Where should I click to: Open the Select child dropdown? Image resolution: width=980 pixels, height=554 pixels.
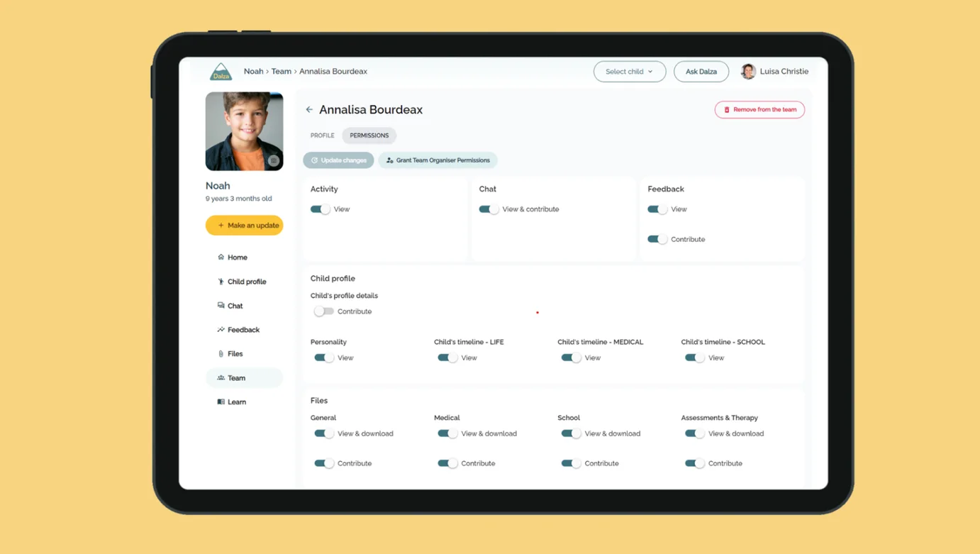coord(629,71)
